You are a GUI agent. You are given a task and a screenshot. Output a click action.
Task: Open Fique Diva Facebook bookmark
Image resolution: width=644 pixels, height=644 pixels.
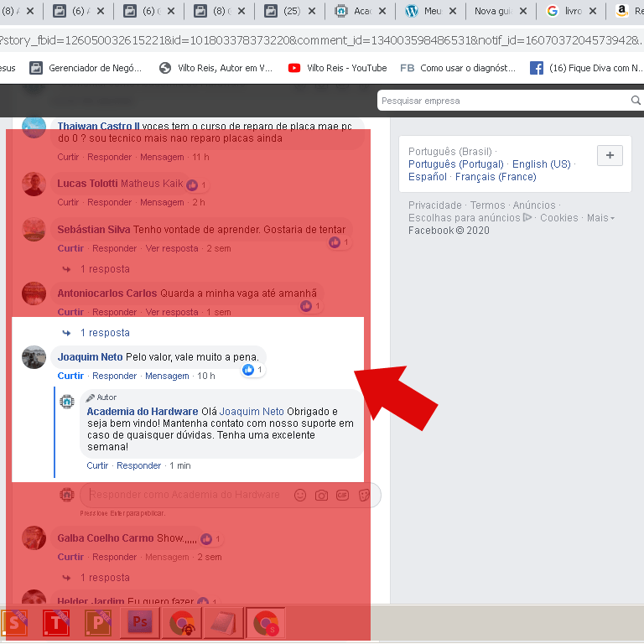(x=586, y=68)
